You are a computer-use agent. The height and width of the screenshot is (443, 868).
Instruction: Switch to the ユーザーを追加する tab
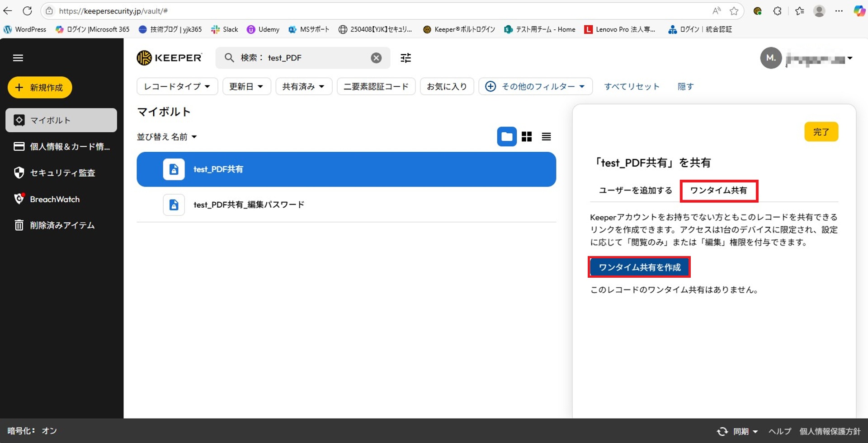click(635, 191)
